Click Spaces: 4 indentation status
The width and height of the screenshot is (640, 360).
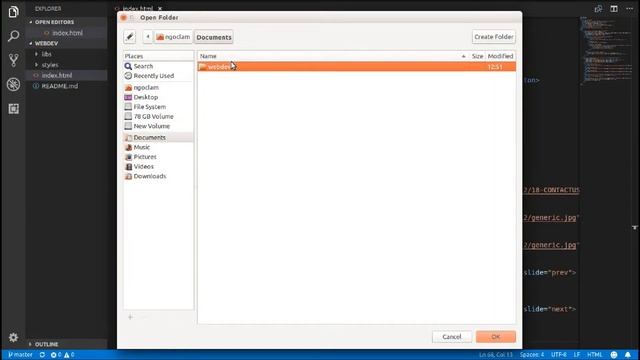pos(532,355)
